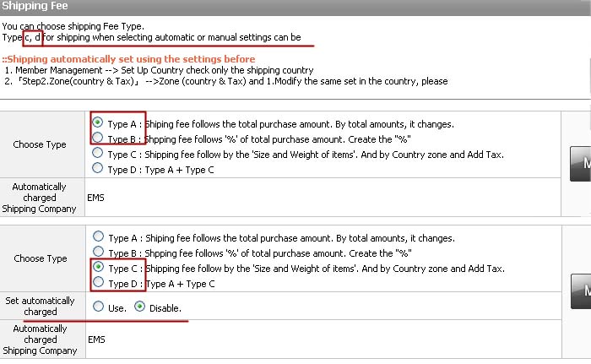591x364 pixels.
Task: Select Type A in the lower Choose Type group
Action: [99, 237]
